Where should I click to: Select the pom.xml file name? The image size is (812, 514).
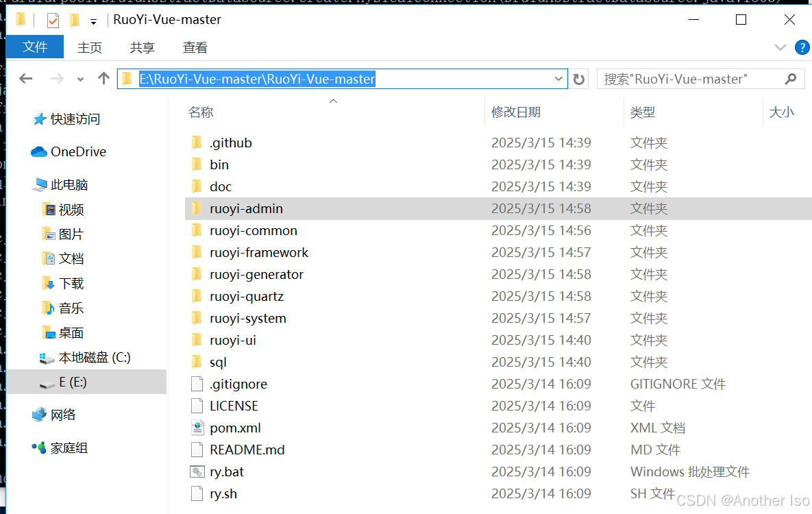coord(235,428)
